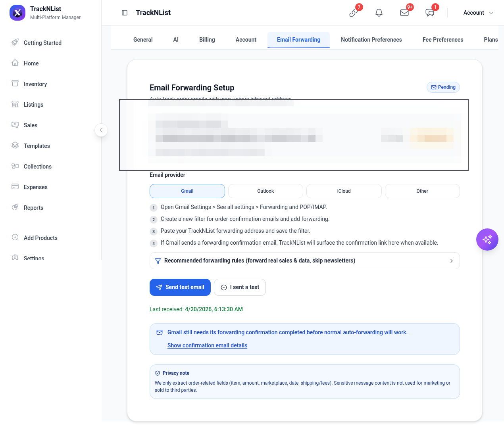The height and width of the screenshot is (435, 504).
Task: Open Reports pie chart icon
Action: (15, 207)
